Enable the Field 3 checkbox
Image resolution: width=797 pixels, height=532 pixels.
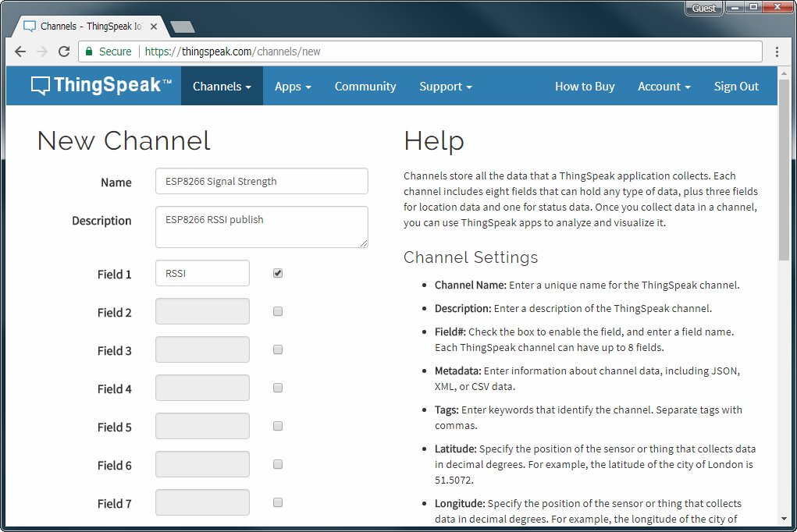pyautogui.click(x=278, y=349)
